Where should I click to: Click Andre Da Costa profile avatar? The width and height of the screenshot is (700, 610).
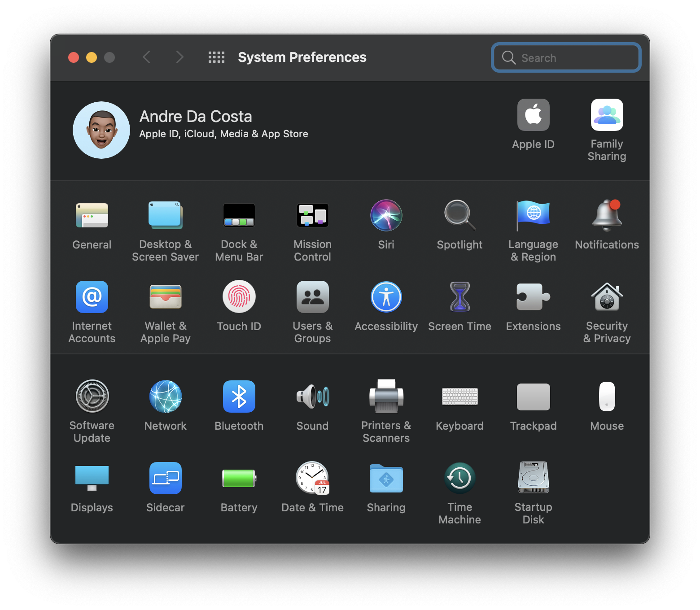click(101, 130)
